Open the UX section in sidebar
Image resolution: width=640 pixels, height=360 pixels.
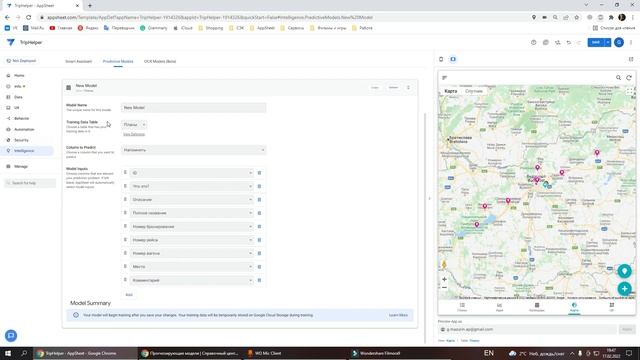click(x=17, y=108)
